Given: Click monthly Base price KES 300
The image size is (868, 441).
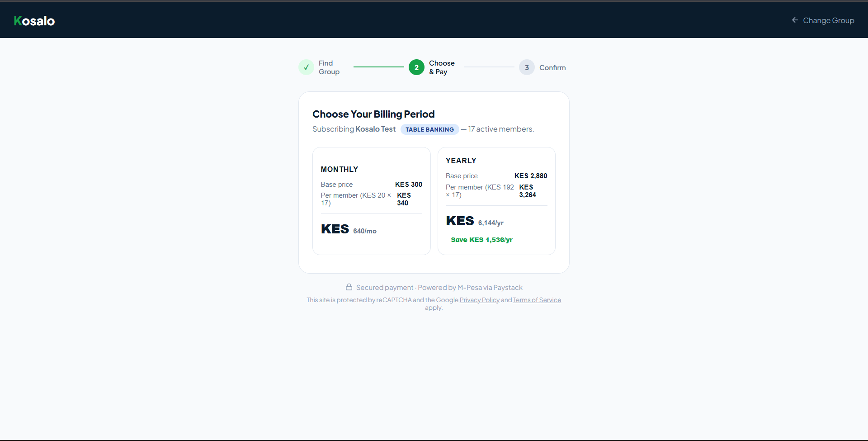Looking at the screenshot, I should click(372, 185).
